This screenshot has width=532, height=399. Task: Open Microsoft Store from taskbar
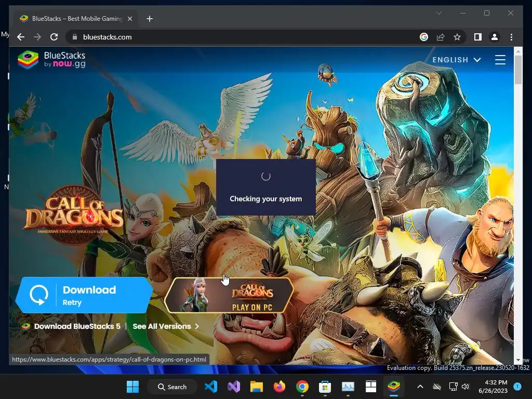point(325,387)
